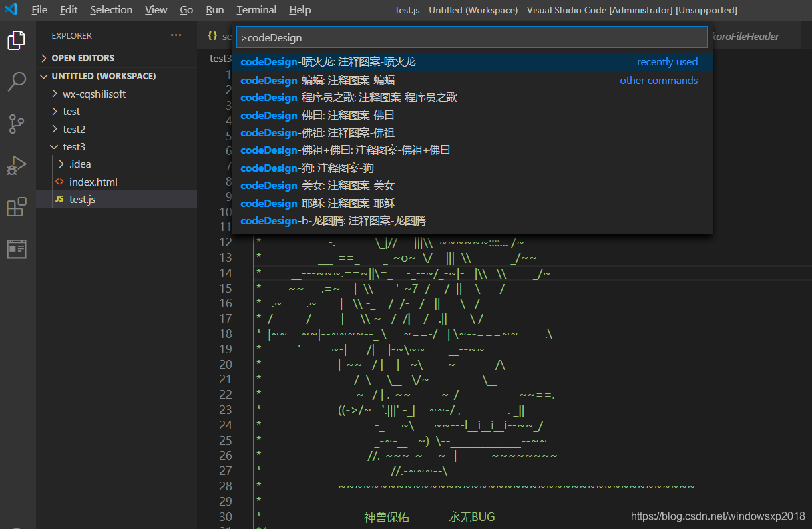Image resolution: width=812 pixels, height=529 pixels.
Task: Collapse the test3 folder
Action: tap(73, 147)
